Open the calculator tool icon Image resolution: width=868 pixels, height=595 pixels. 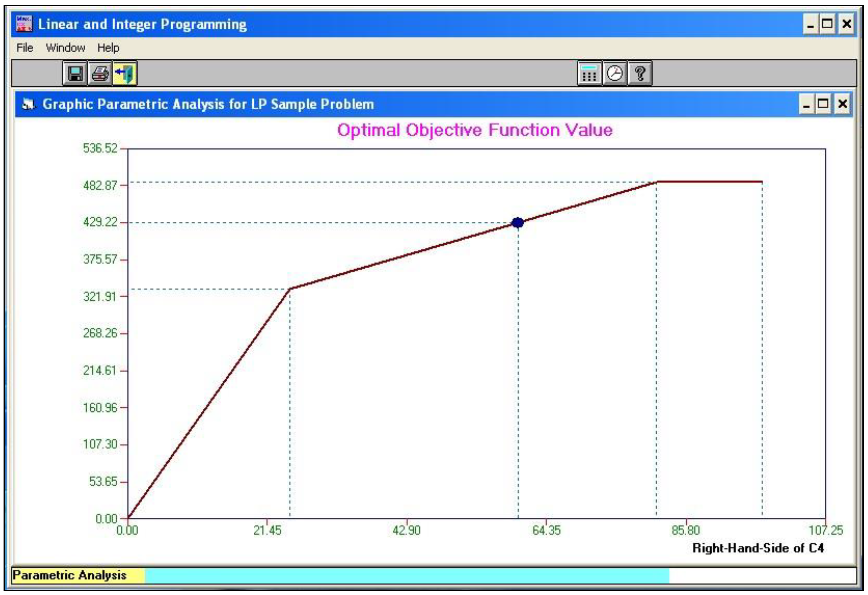click(x=589, y=73)
